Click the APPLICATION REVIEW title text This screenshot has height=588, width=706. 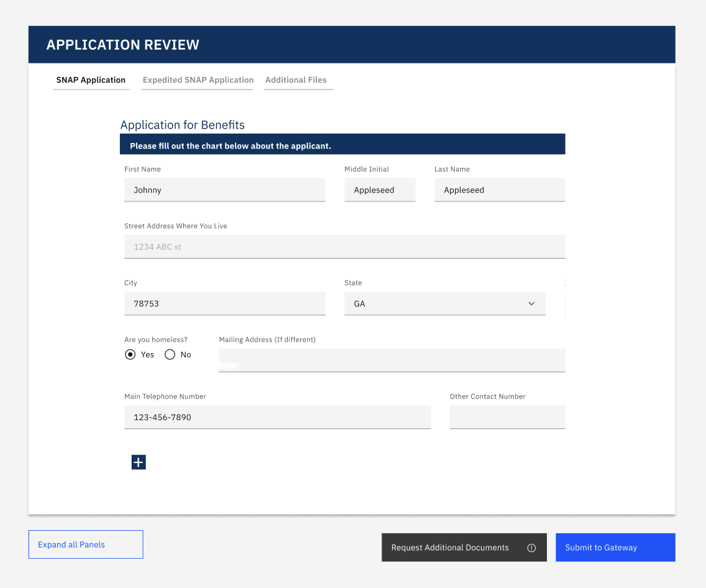coord(122,45)
